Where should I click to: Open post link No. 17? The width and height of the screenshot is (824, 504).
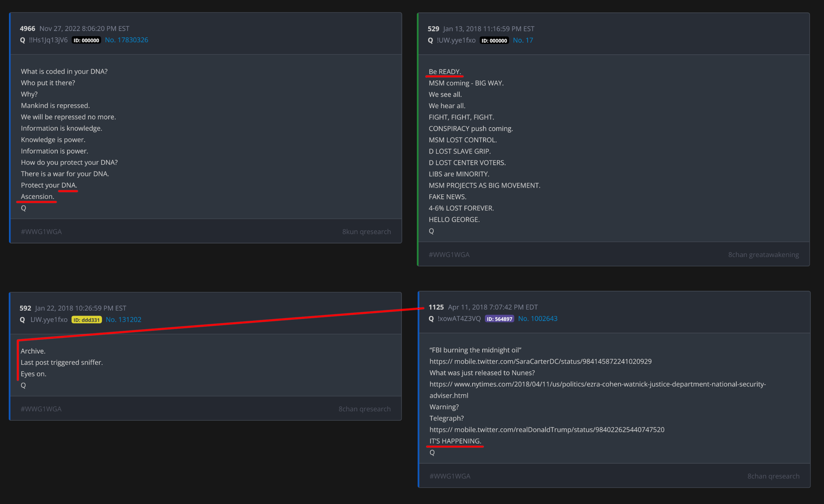click(523, 40)
